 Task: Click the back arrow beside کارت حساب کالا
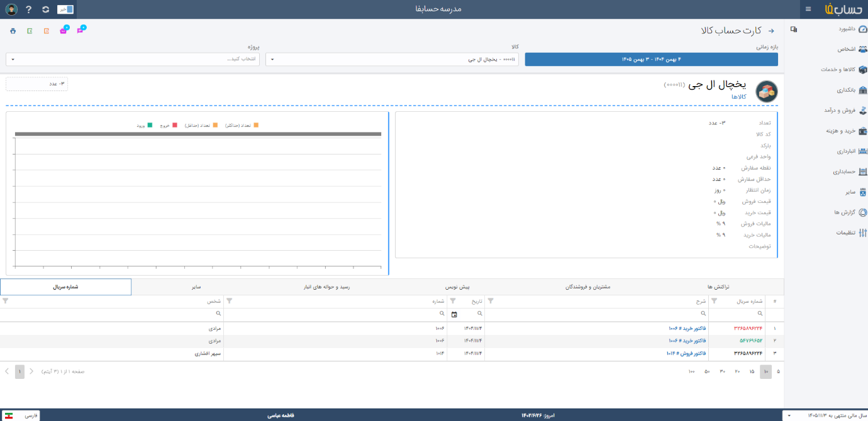click(x=771, y=30)
